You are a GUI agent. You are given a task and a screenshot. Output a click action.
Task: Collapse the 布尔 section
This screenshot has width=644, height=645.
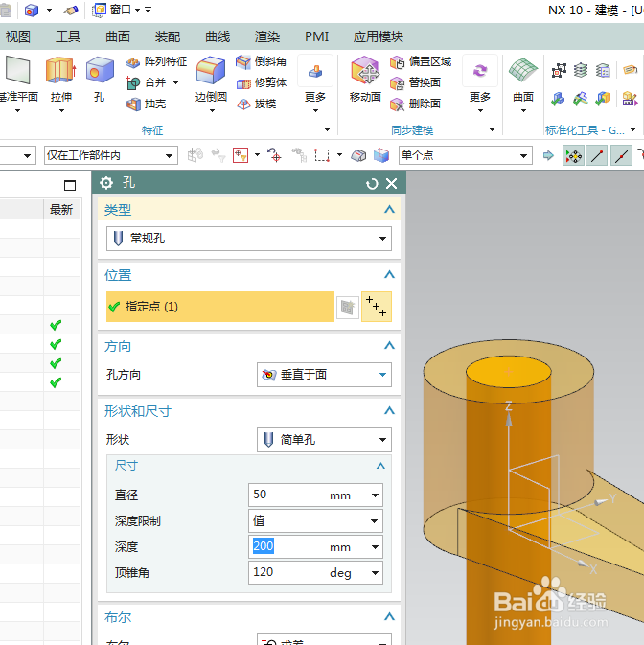(x=389, y=616)
